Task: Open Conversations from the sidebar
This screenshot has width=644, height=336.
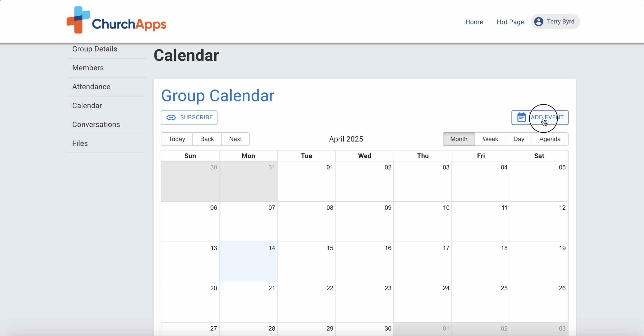Action: [96, 124]
